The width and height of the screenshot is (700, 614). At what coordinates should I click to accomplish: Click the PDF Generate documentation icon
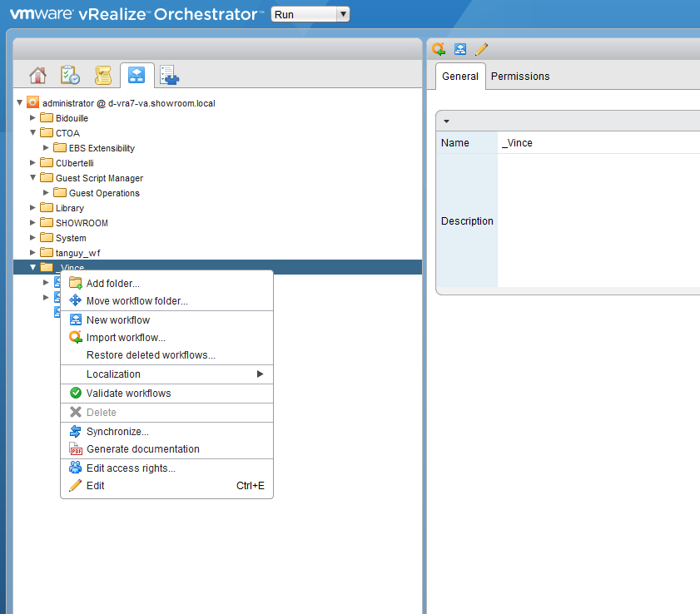coord(76,448)
